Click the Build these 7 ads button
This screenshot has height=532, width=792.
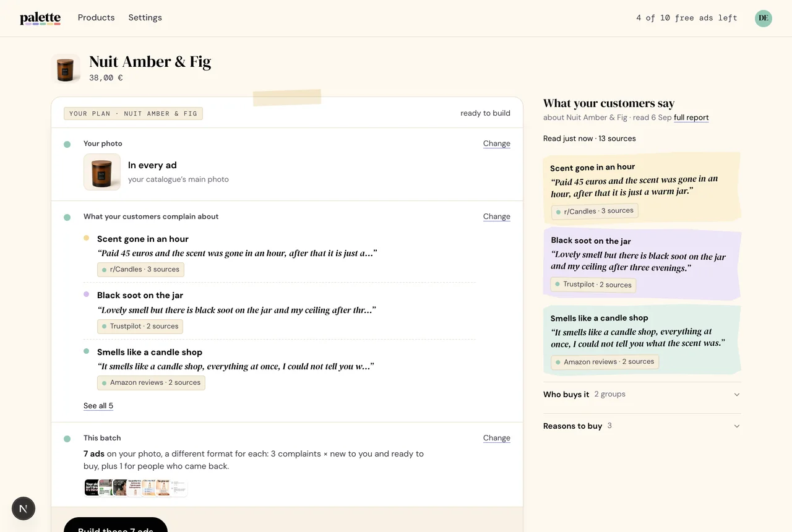coord(116,525)
